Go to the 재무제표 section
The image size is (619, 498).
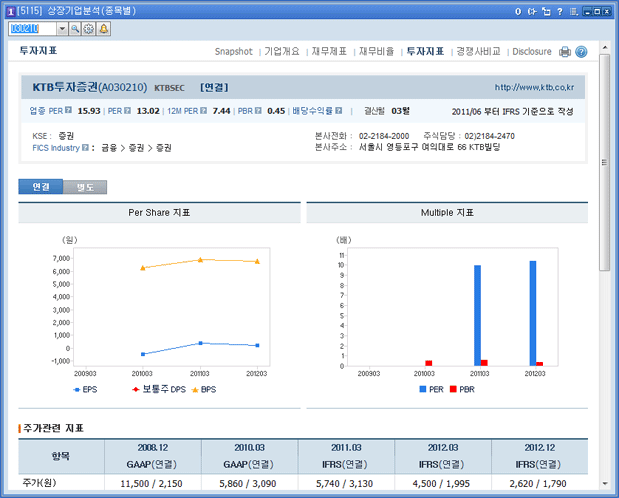point(327,51)
